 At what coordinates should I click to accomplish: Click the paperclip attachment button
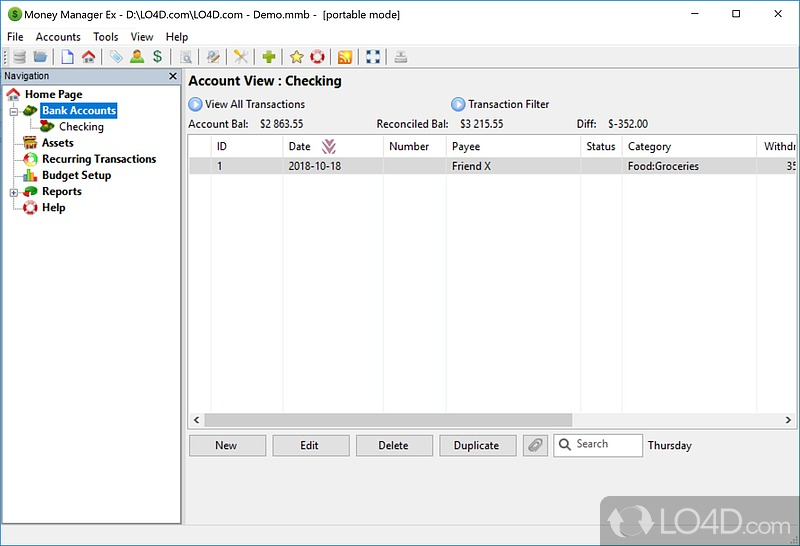tap(536, 445)
